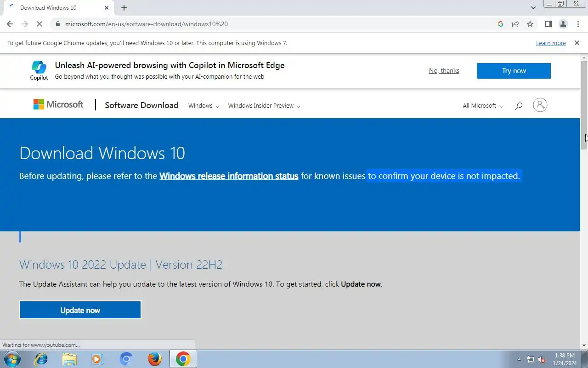This screenshot has height=368, width=588.
Task: Click the scrollbar up arrow
Action: pos(584,57)
